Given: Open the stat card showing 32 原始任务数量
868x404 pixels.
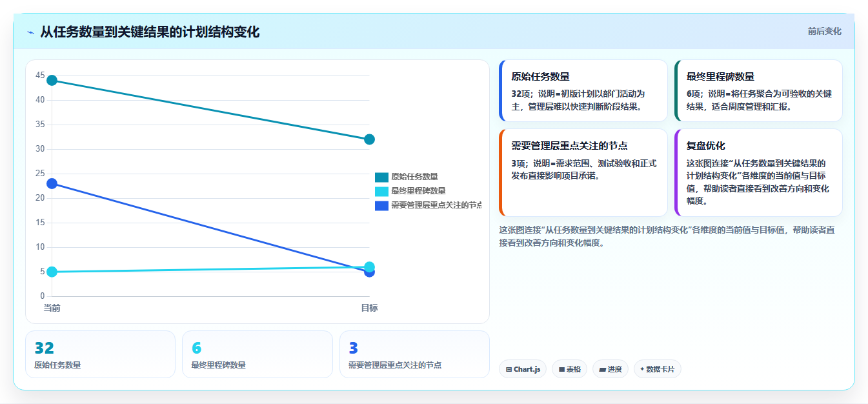Looking at the screenshot, I should (100, 354).
